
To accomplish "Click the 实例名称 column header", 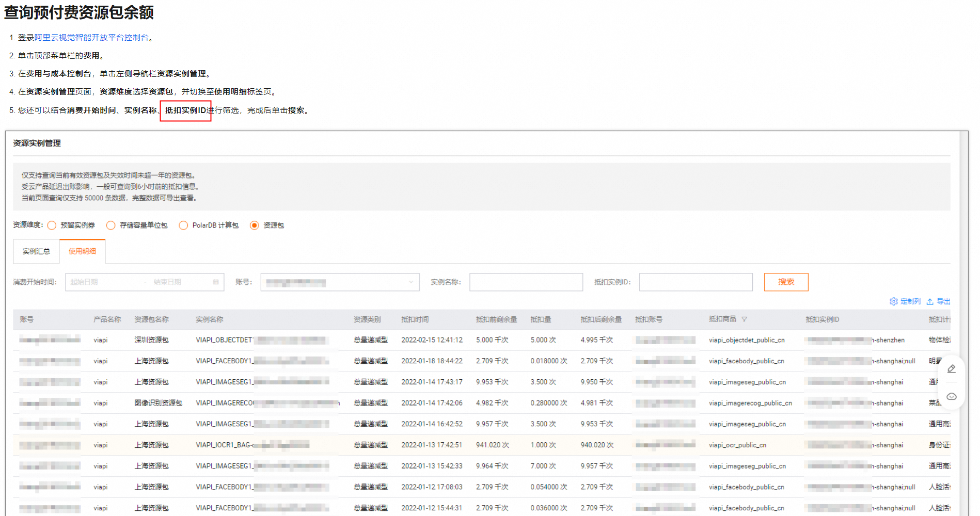I will [x=210, y=319].
